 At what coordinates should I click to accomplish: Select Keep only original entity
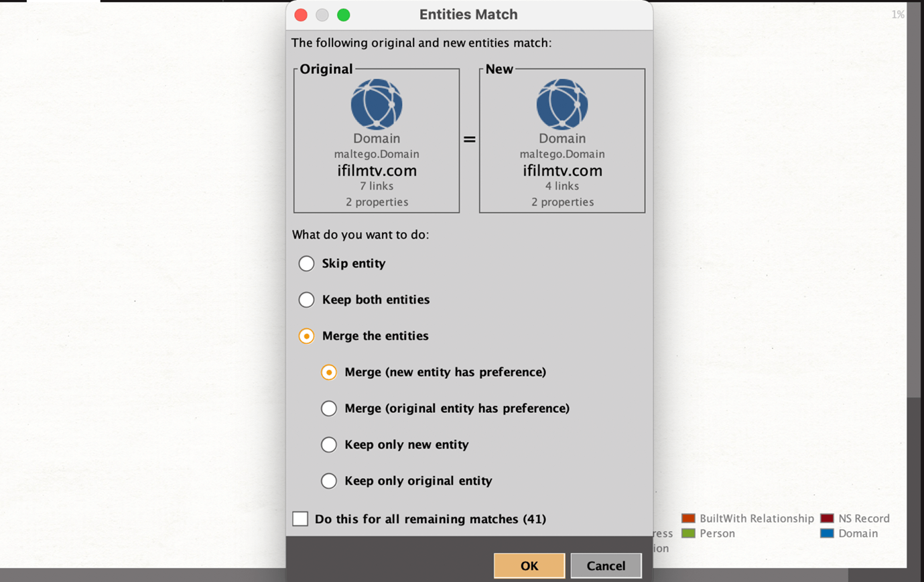coord(329,481)
